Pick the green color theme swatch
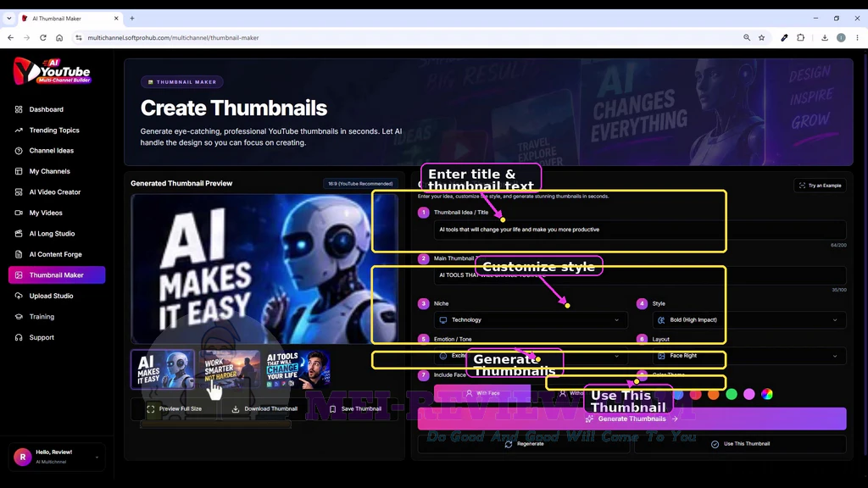The width and height of the screenshot is (868, 488). coord(732,394)
